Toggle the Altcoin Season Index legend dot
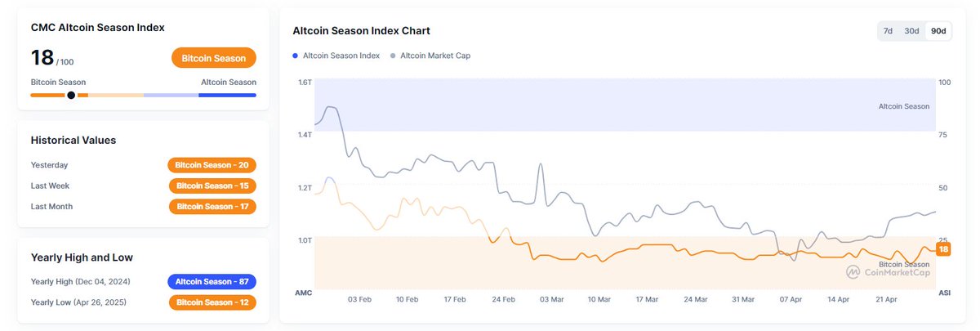The image size is (980, 331). pyautogui.click(x=296, y=56)
